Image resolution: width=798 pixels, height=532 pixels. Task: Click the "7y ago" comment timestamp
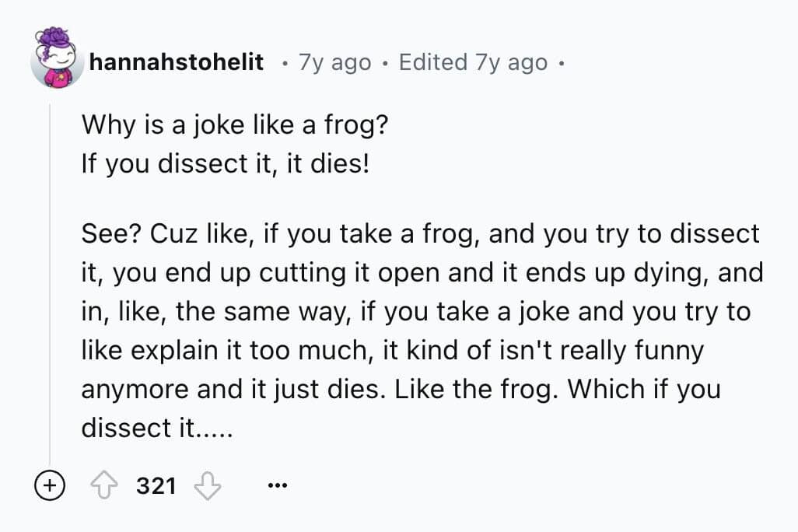coord(334,62)
